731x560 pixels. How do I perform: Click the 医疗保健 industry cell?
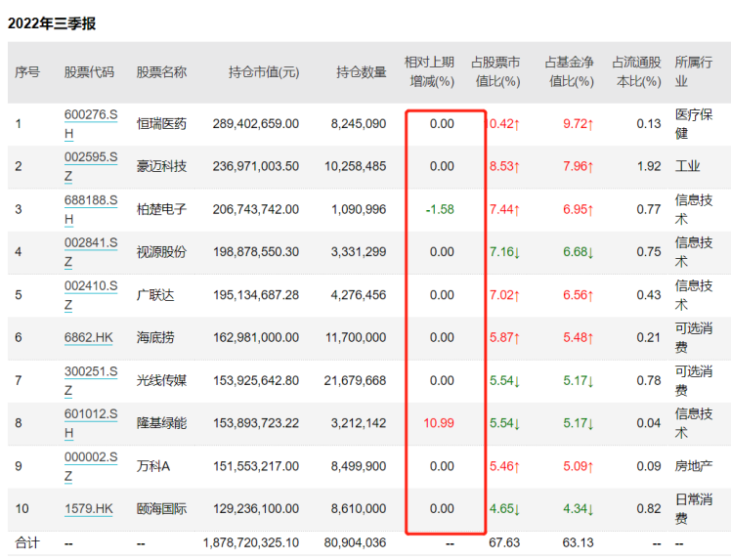pos(694,124)
